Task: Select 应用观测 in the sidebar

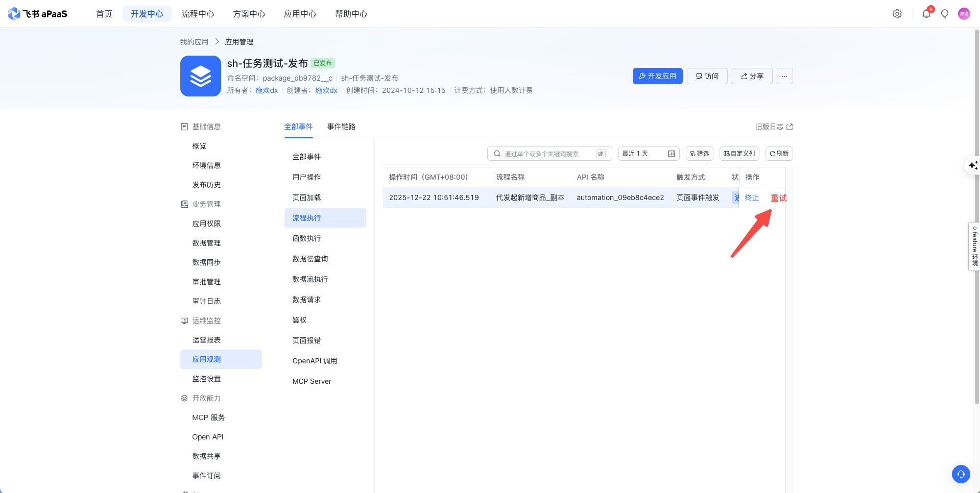Action: tap(221, 359)
